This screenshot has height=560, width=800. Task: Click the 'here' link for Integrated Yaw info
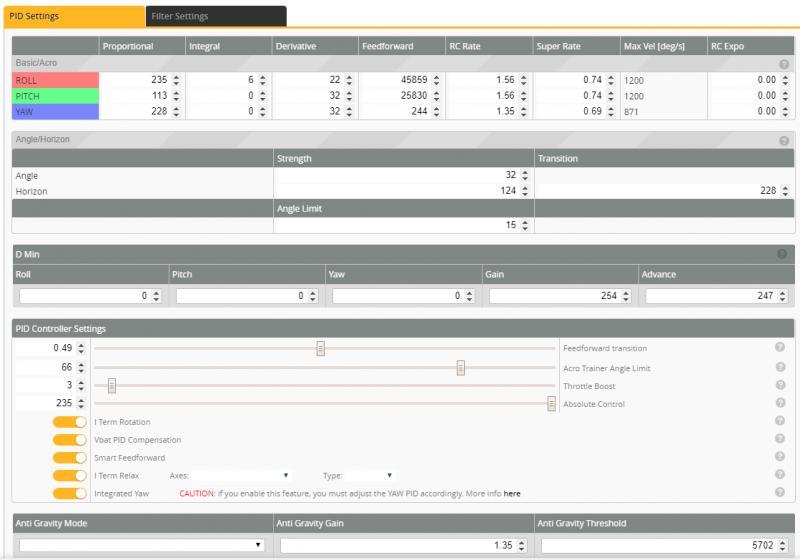pos(512,494)
